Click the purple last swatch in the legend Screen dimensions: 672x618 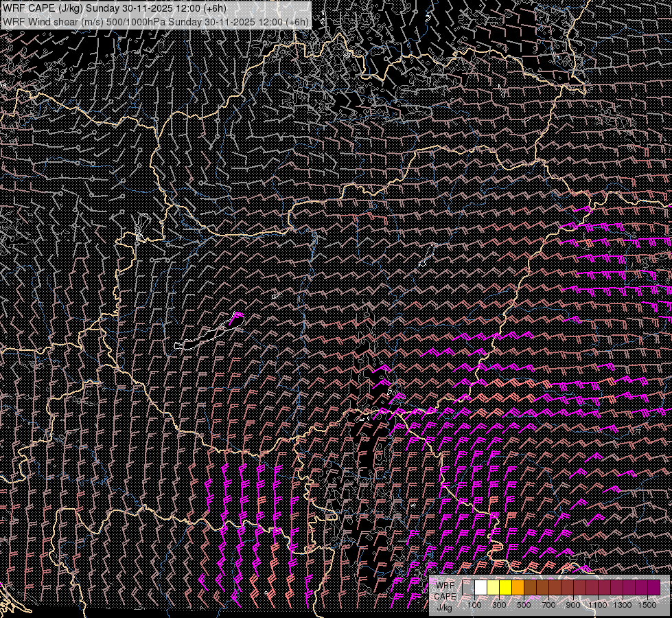(653, 588)
